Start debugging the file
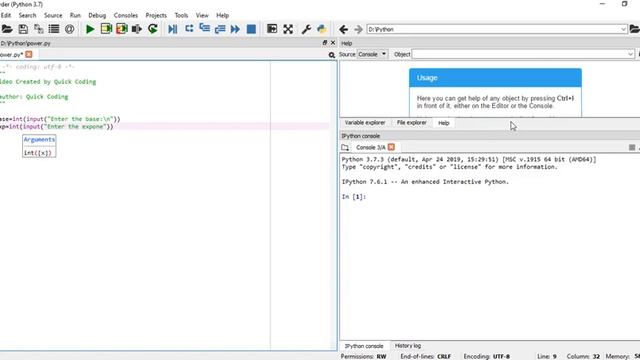The image size is (640, 360). tap(173, 29)
